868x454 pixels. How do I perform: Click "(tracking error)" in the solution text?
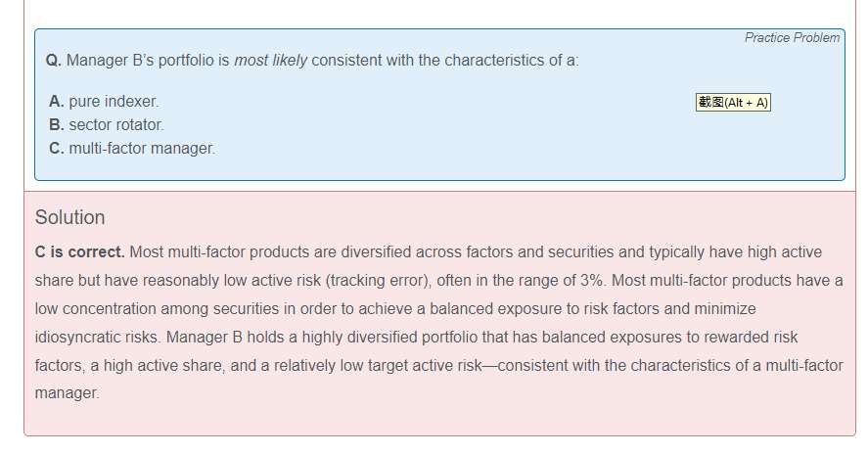pos(378,281)
